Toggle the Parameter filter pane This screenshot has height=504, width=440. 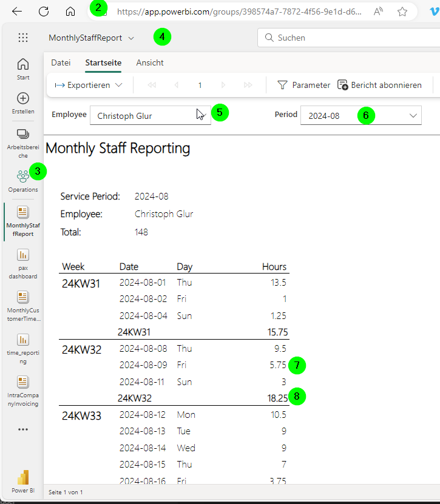(x=303, y=85)
